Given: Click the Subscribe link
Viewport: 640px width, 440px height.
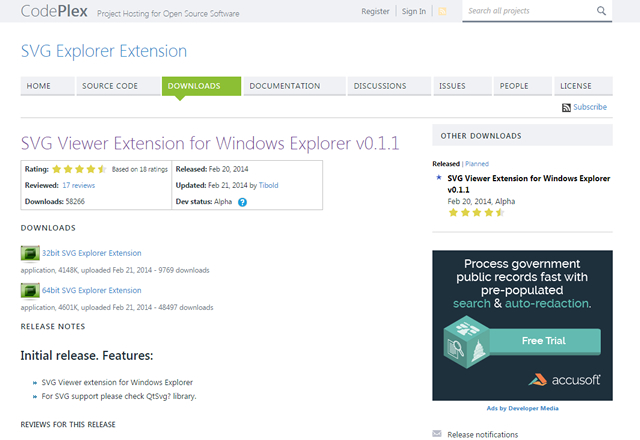Looking at the screenshot, I should coord(590,107).
